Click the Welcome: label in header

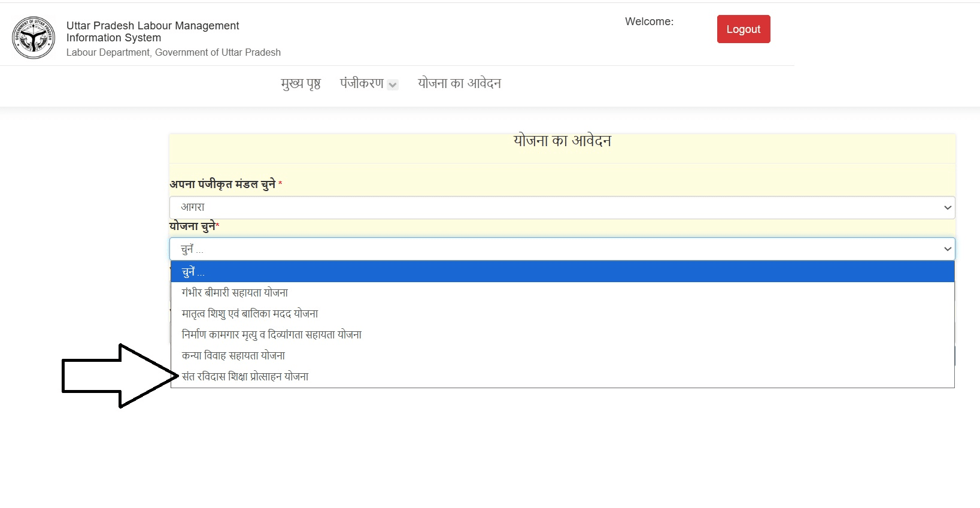pyautogui.click(x=649, y=22)
